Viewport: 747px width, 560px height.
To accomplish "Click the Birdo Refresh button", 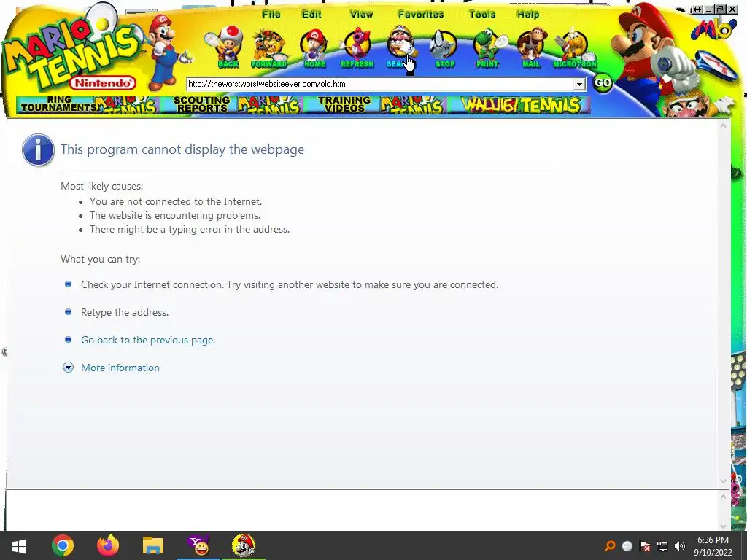I will pos(357,47).
